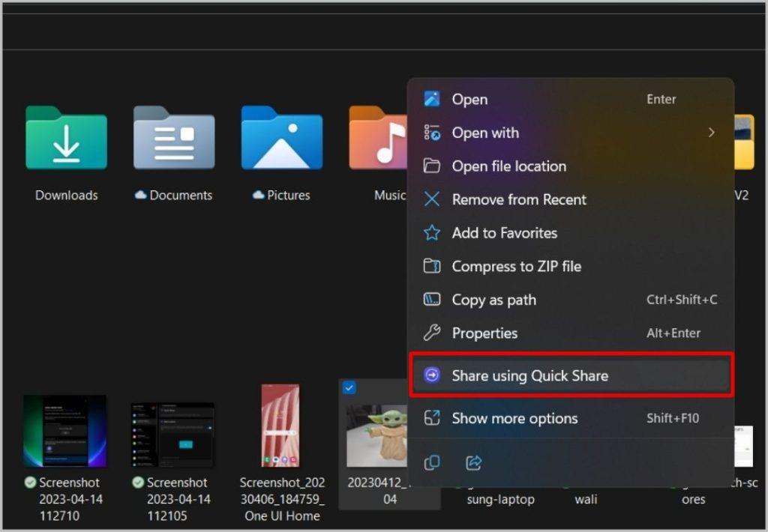Click the Documents folder label

pyautogui.click(x=181, y=196)
